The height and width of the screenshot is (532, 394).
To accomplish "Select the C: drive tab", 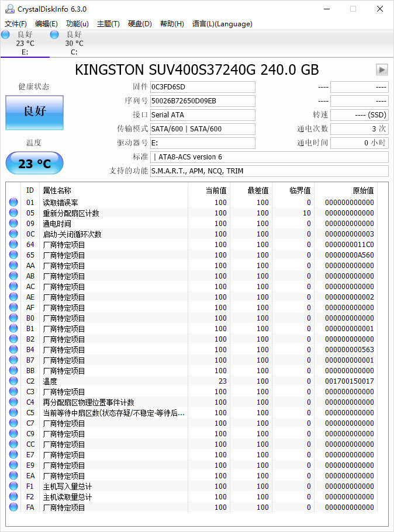I will click(x=74, y=43).
